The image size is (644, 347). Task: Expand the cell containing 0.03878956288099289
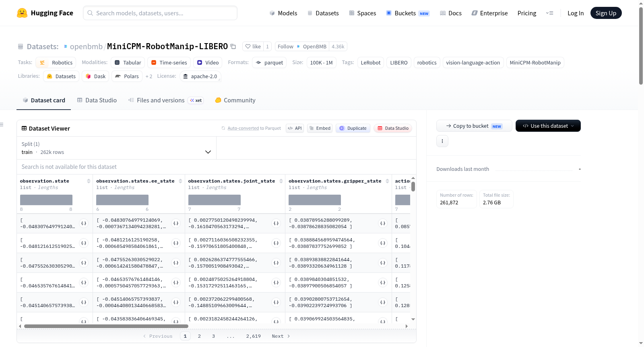[383, 223]
